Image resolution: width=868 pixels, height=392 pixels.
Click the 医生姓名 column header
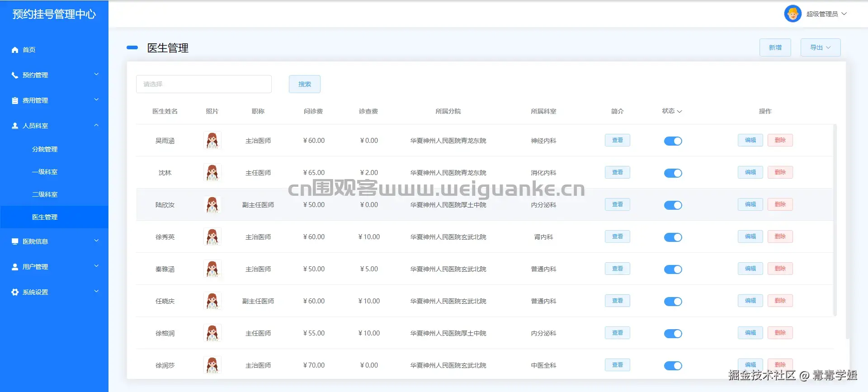(165, 111)
